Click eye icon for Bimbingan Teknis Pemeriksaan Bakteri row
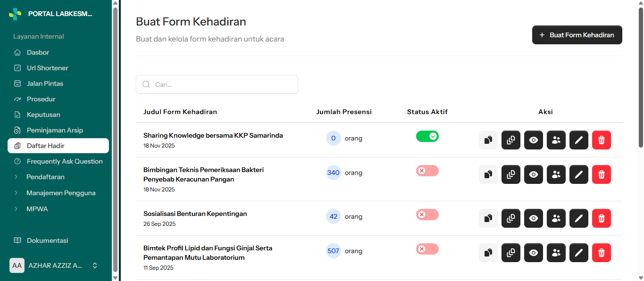The image size is (644, 281). click(x=534, y=174)
